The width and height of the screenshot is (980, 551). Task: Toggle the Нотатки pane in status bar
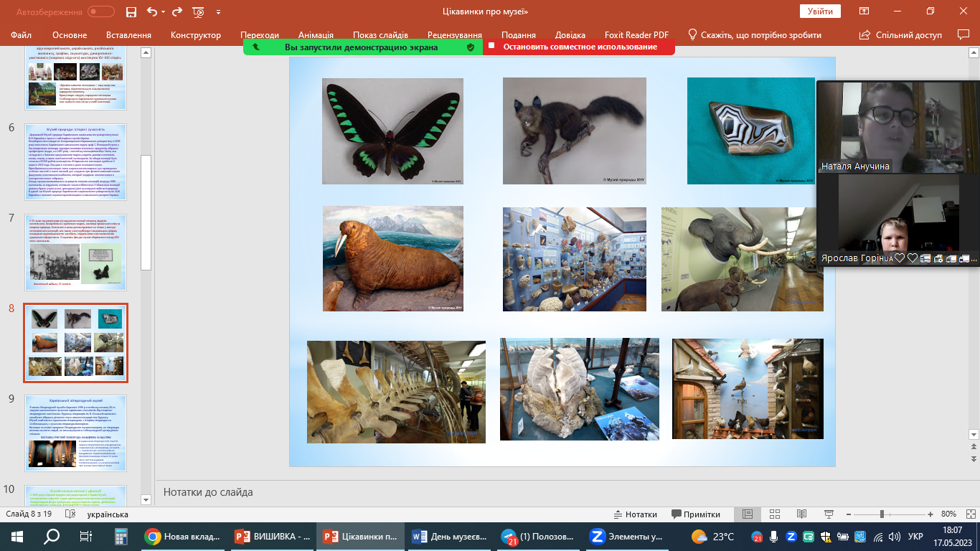[636, 514]
